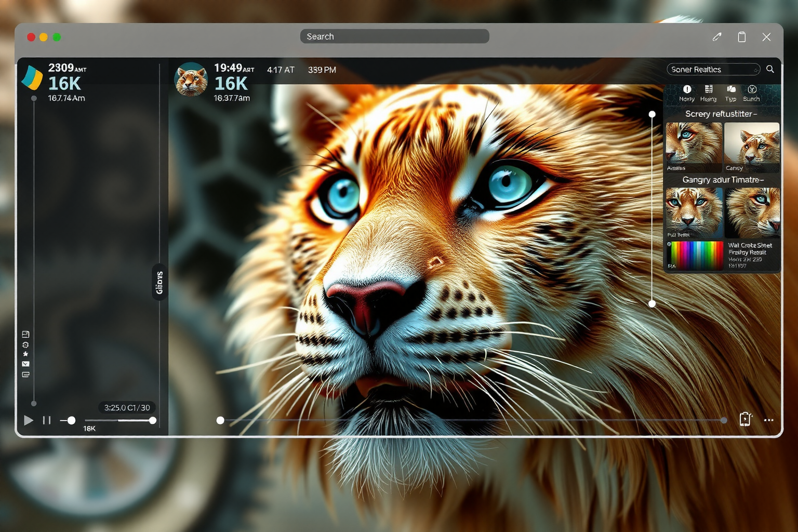This screenshot has height=532, width=798.
Task: Click the three-dot more options icon
Action: (769, 420)
